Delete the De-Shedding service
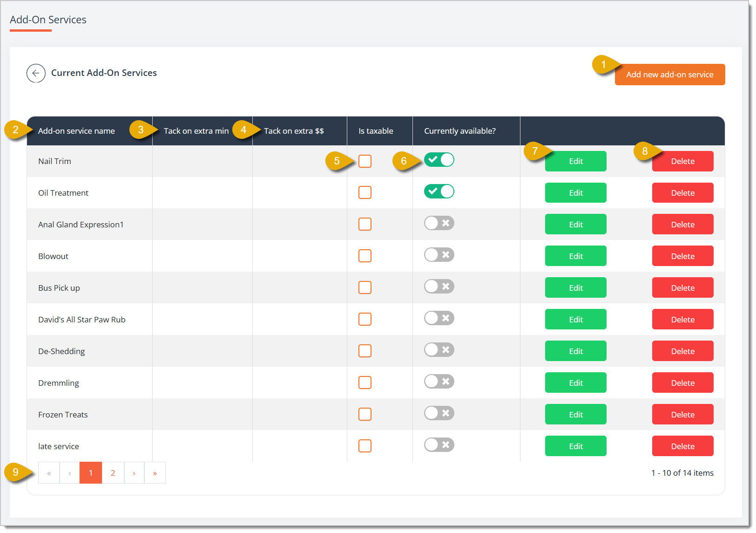This screenshot has height=533, width=756. tap(683, 351)
